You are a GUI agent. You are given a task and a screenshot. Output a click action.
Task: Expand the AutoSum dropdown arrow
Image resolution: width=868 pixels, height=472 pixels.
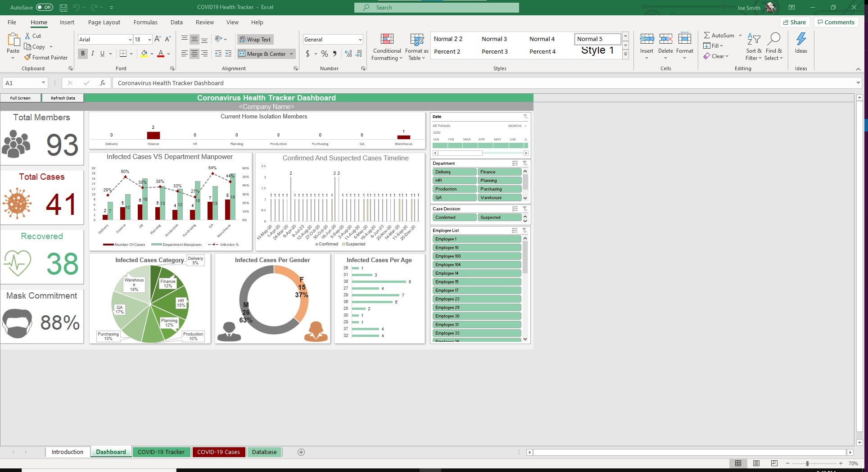tap(740, 35)
